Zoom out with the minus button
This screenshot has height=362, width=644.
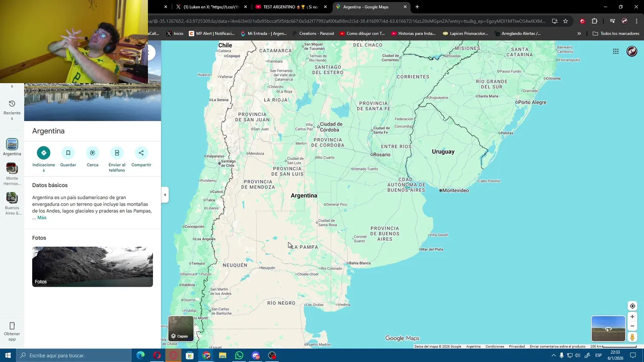pos(632,326)
